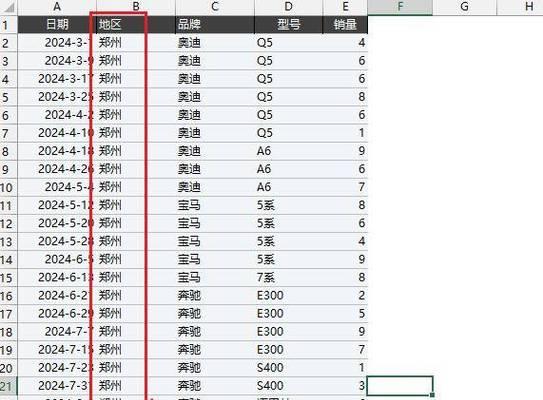Select first E300 cell in row 16
The height and width of the screenshot is (400, 543).
(x=288, y=295)
